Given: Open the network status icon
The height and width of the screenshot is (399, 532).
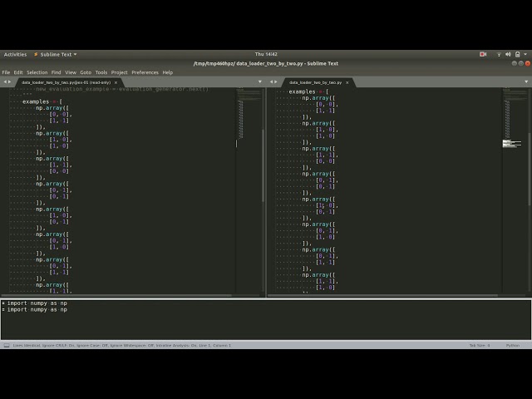Looking at the screenshot, I should coord(499,54).
